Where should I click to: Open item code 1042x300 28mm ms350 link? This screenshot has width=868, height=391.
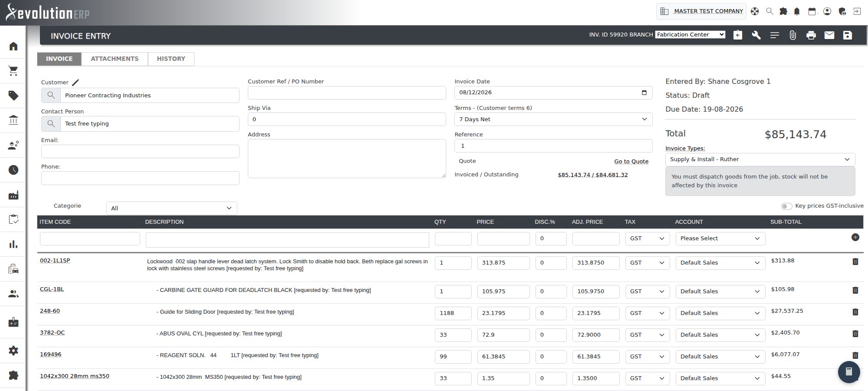click(75, 376)
